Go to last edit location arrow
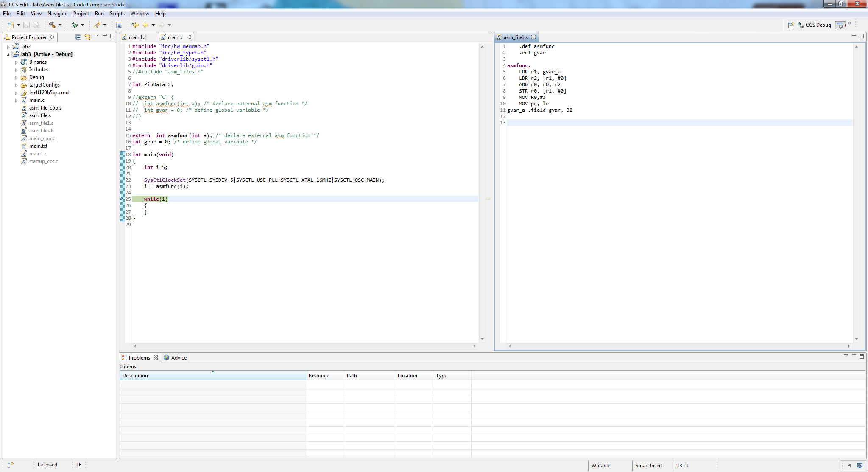The width and height of the screenshot is (868, 472). pyautogui.click(x=135, y=25)
